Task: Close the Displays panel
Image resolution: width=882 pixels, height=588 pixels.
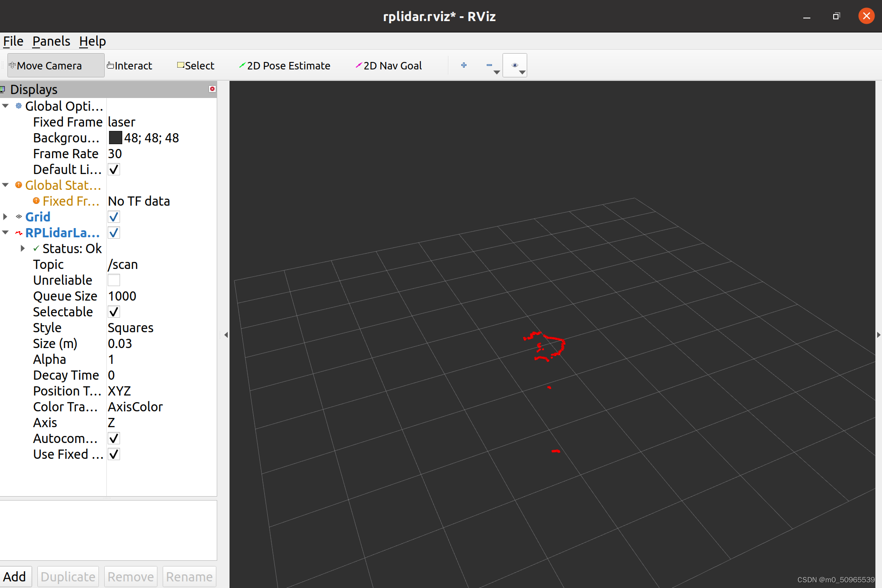Action: pos(212,89)
